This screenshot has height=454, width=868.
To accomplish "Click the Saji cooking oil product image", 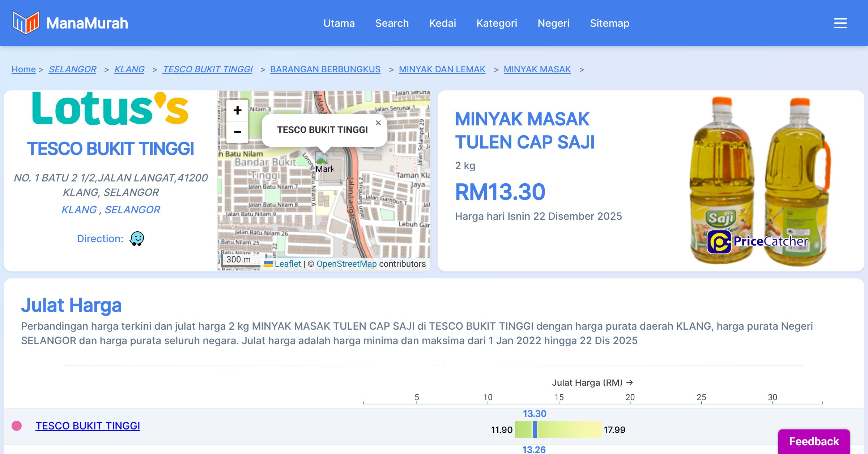I will [x=759, y=181].
